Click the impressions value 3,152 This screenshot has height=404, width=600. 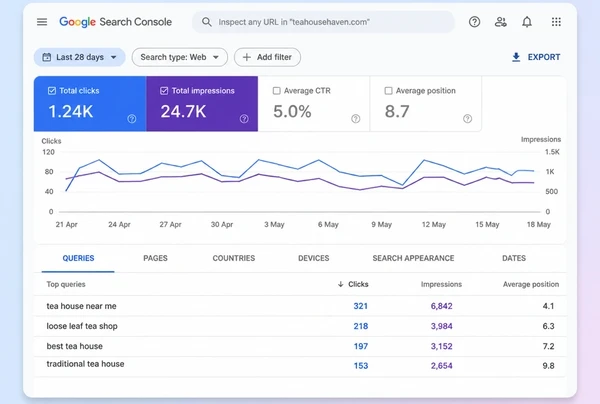coord(442,346)
